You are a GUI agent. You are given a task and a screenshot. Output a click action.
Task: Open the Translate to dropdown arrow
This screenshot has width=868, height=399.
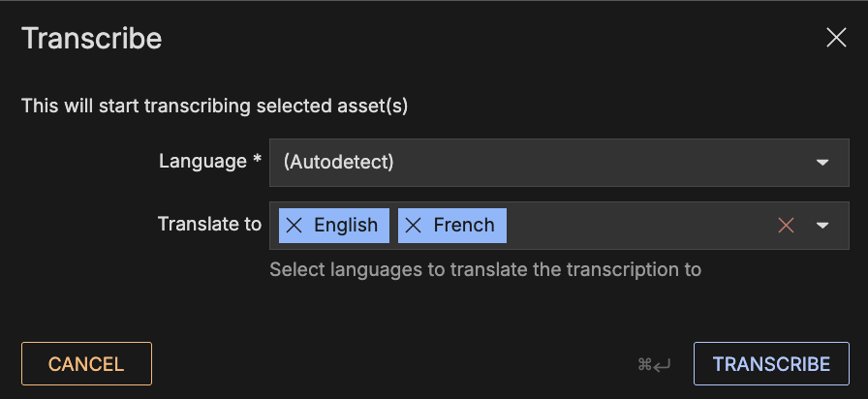click(x=822, y=226)
